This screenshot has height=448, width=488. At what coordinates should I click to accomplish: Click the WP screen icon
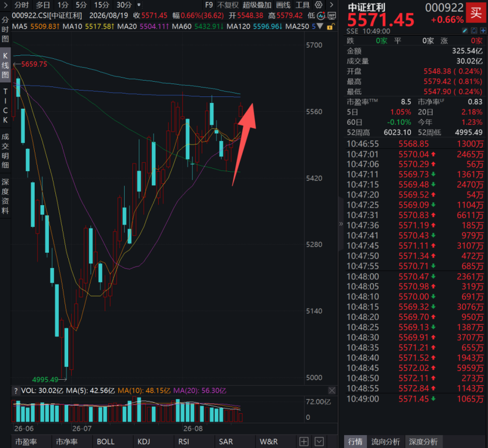332,15
